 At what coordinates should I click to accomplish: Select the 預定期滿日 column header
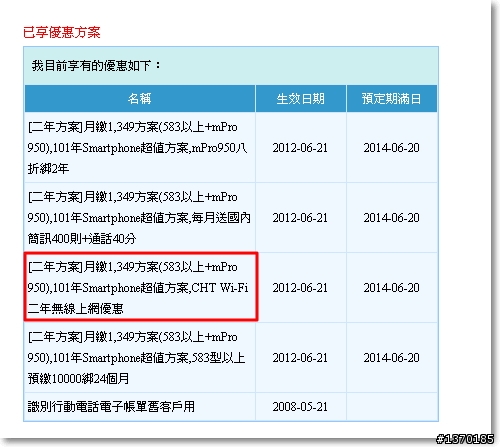[x=392, y=99]
